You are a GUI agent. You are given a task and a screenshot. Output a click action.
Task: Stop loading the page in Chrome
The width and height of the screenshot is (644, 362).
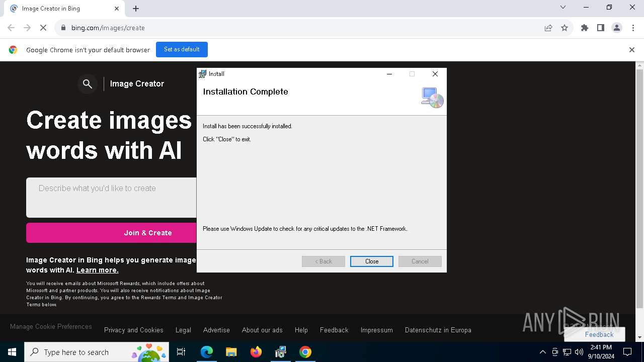(43, 28)
